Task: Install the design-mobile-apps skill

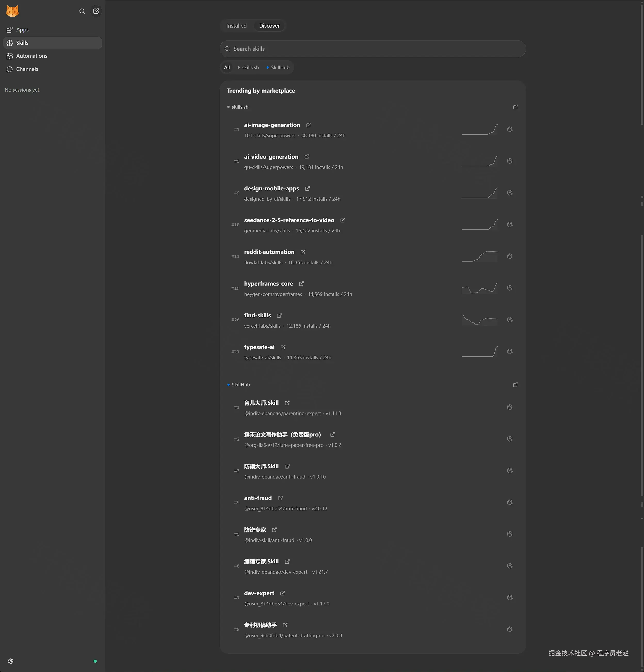Action: click(x=510, y=193)
